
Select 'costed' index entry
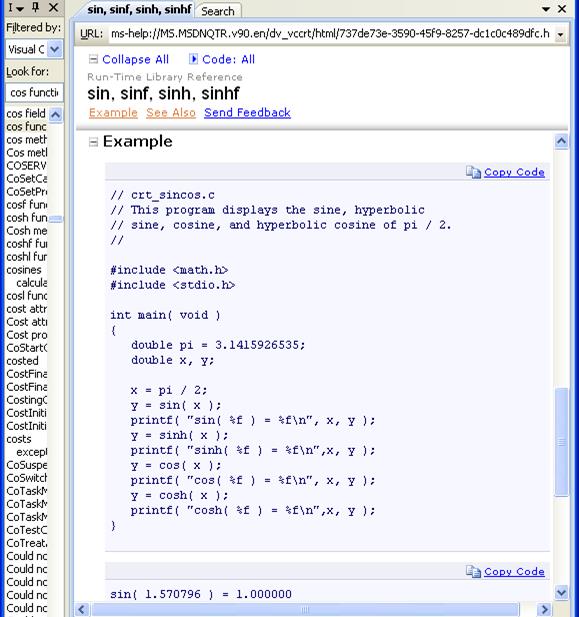(22, 361)
